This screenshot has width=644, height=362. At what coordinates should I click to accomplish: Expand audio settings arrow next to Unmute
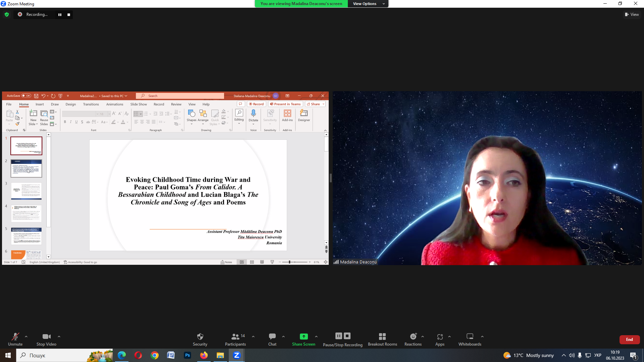tap(26, 337)
